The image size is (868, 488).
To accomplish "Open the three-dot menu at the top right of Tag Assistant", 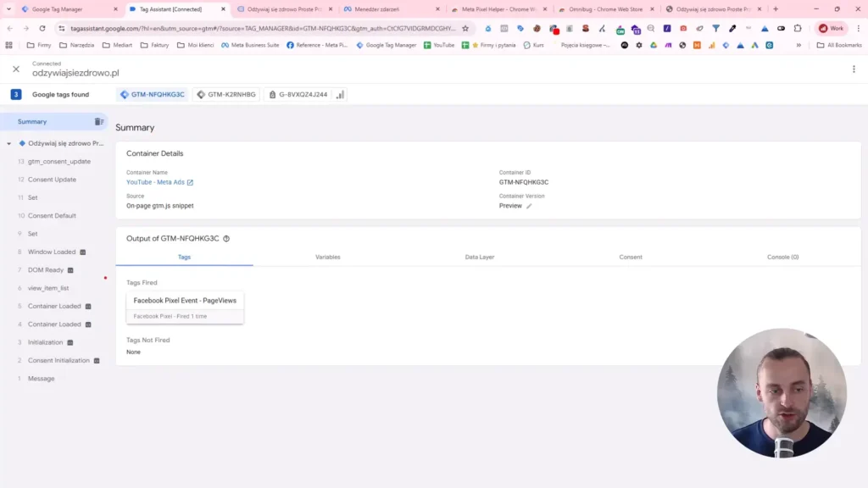I will point(854,69).
